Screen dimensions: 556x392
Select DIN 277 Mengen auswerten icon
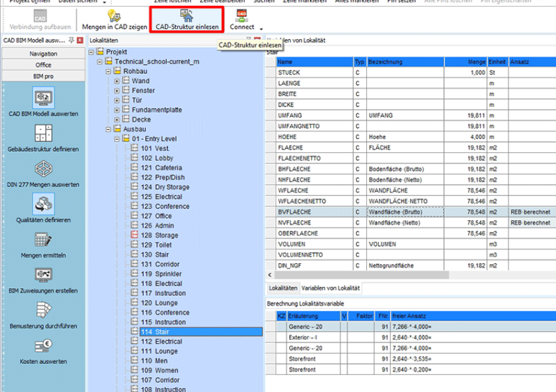[x=43, y=169]
